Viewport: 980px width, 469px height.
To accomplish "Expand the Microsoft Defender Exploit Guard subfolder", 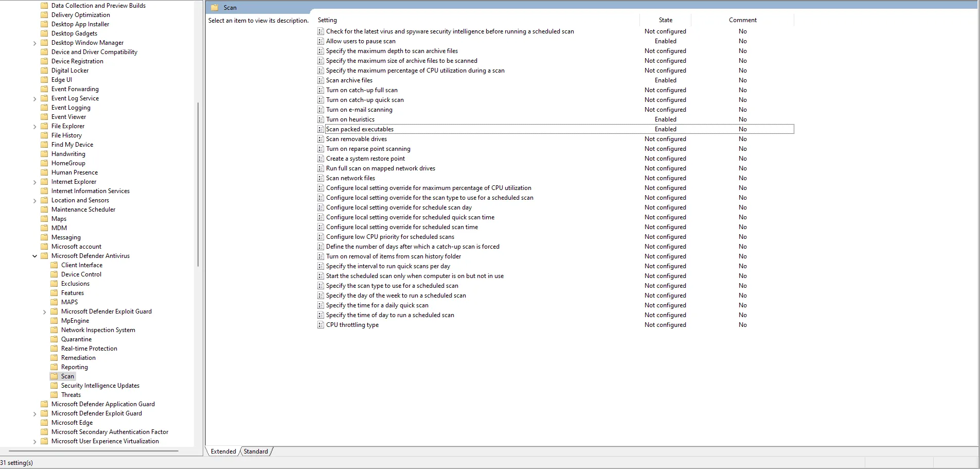I will tap(44, 312).
